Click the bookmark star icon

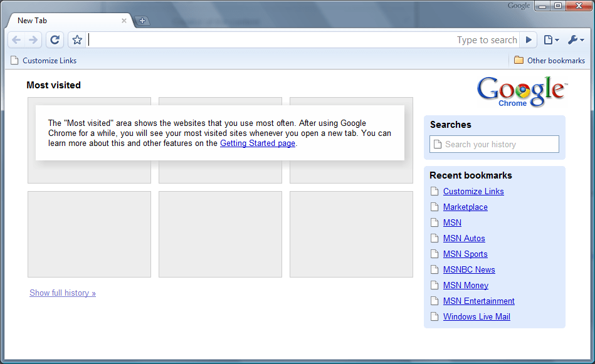point(76,39)
